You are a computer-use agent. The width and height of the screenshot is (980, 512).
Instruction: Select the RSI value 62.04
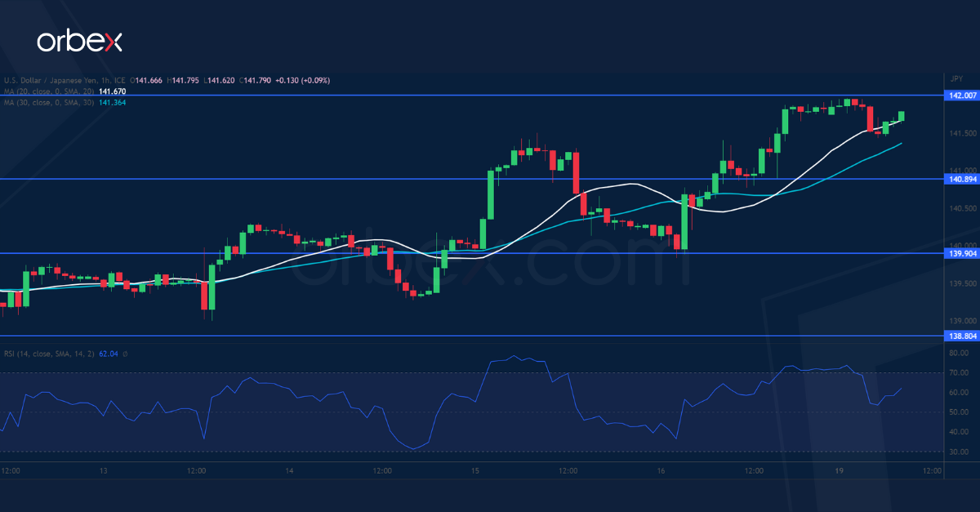point(109,354)
